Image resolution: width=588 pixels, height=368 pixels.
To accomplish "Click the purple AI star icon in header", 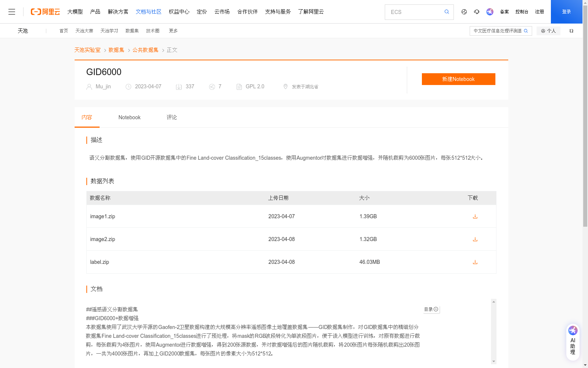I will tap(490, 12).
